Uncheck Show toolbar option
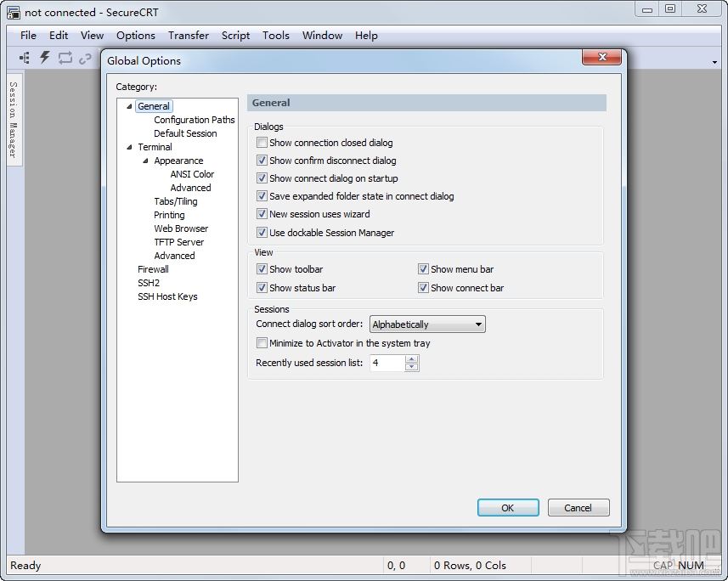The height and width of the screenshot is (581, 728). (262, 269)
